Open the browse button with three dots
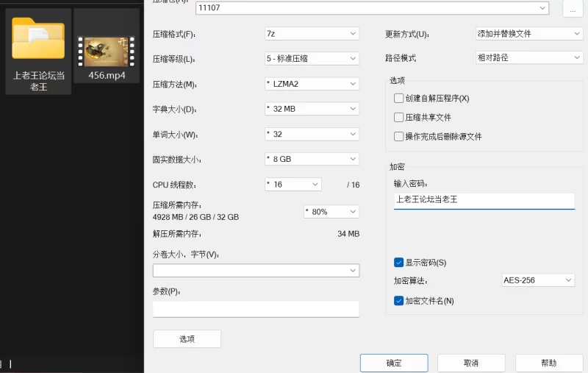Image resolution: width=588 pixels, height=373 pixels. click(x=573, y=9)
